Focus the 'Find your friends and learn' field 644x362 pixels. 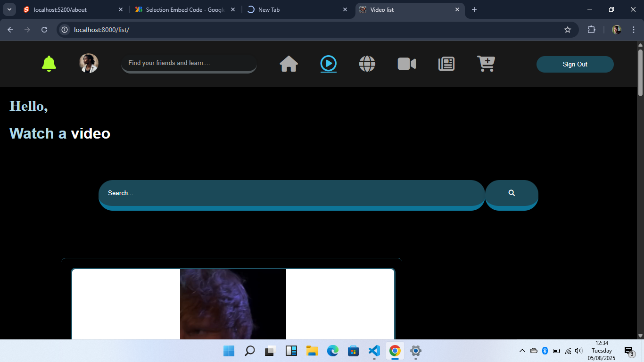pos(189,63)
